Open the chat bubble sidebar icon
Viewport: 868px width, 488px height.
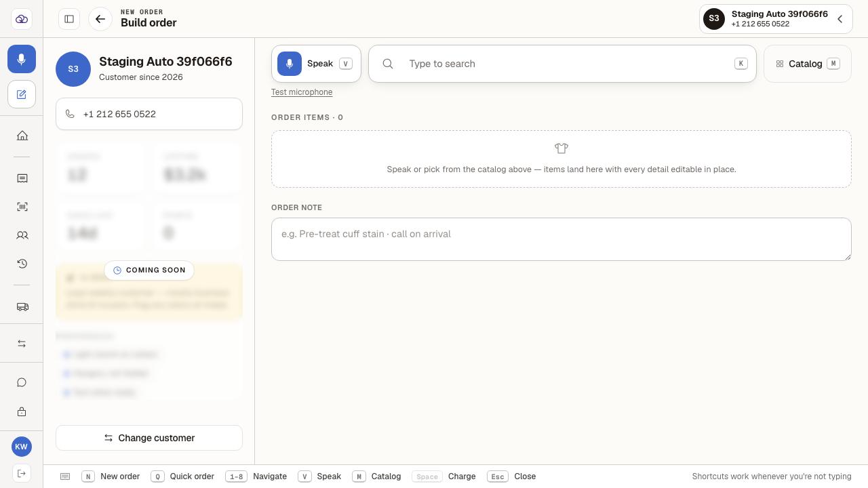click(22, 382)
